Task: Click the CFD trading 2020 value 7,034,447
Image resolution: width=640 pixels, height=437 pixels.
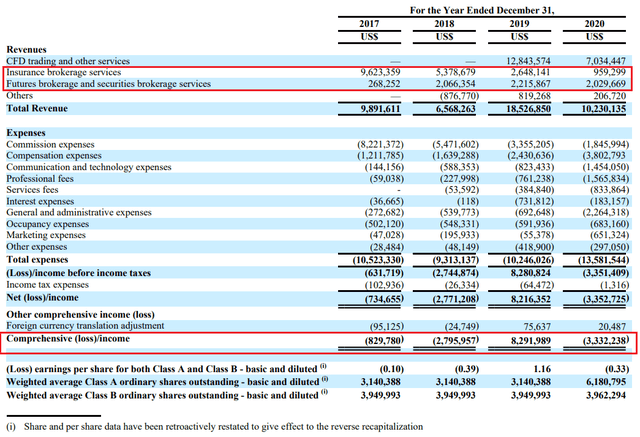Action: (606, 61)
